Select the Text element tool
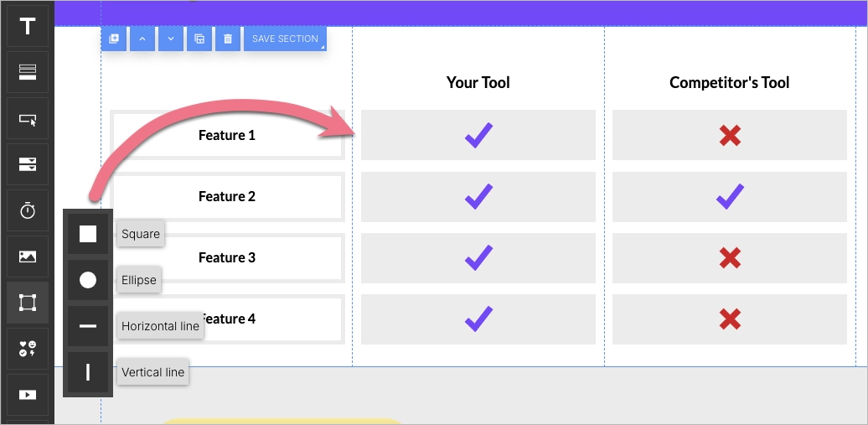The height and width of the screenshot is (425, 868). click(28, 27)
